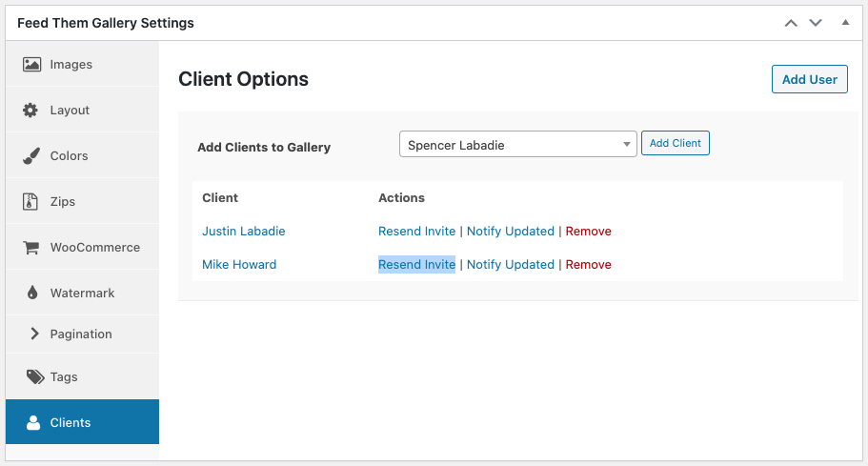Viewport: 868px width, 466px height.
Task: Click the Pagination chevron icon
Action: pos(34,334)
